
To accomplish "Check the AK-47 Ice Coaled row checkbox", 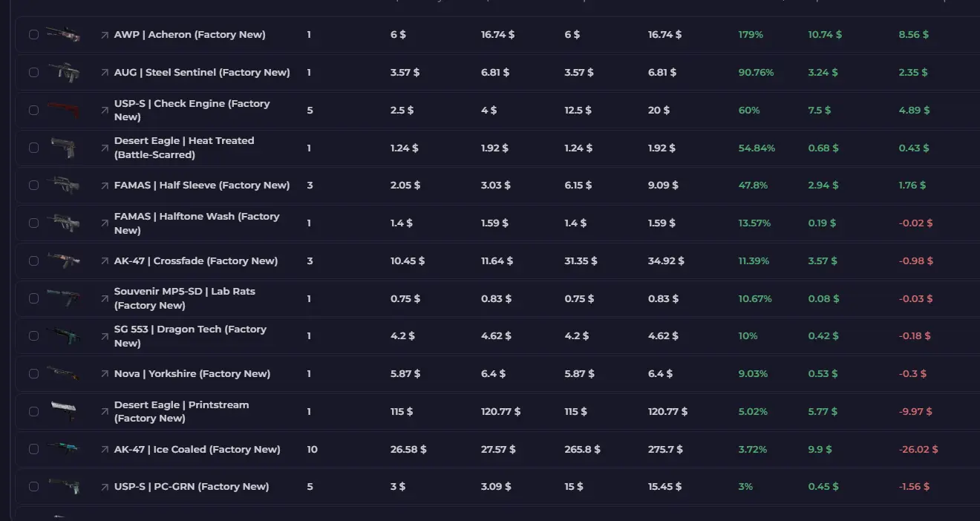I will 33,450.
